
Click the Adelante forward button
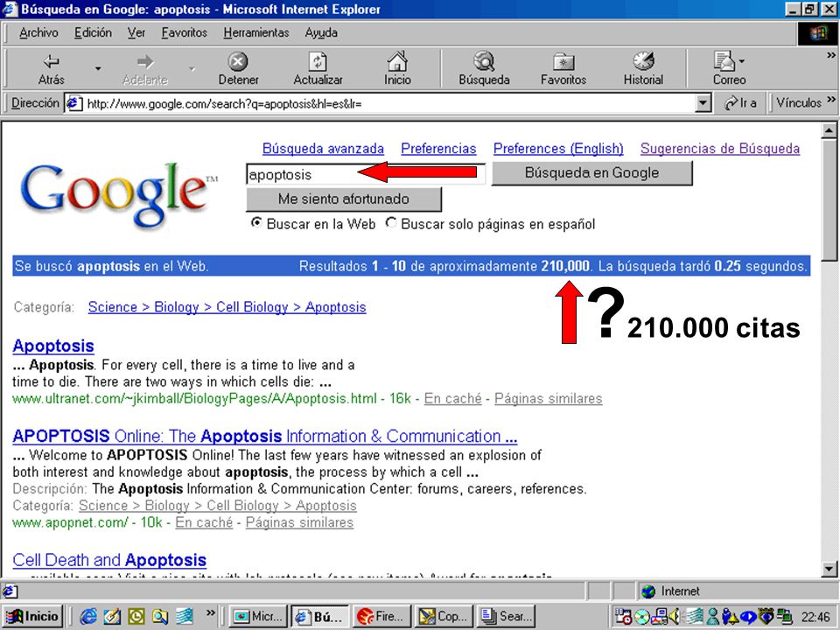[144, 68]
